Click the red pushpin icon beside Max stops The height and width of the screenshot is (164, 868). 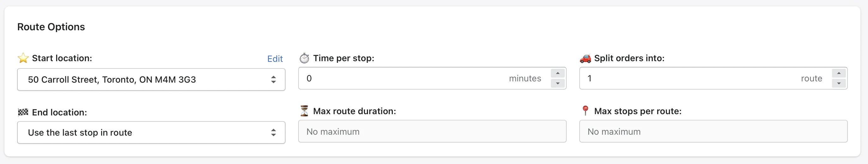(585, 110)
